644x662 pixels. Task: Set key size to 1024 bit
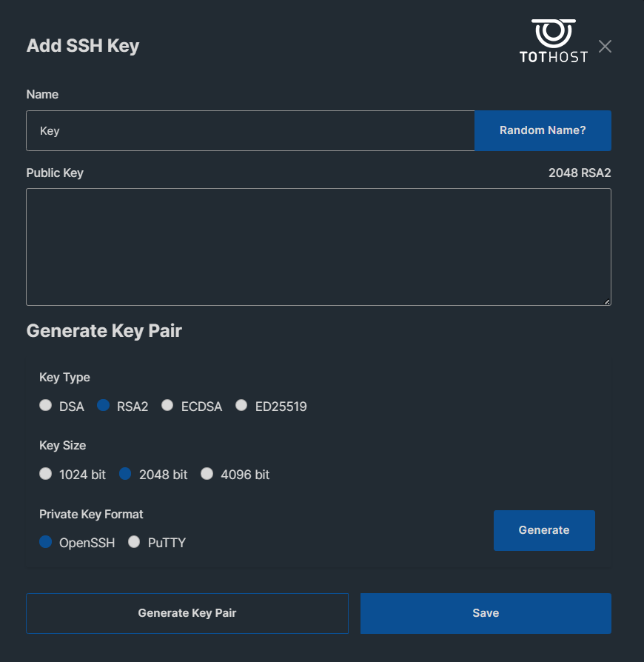coord(46,474)
